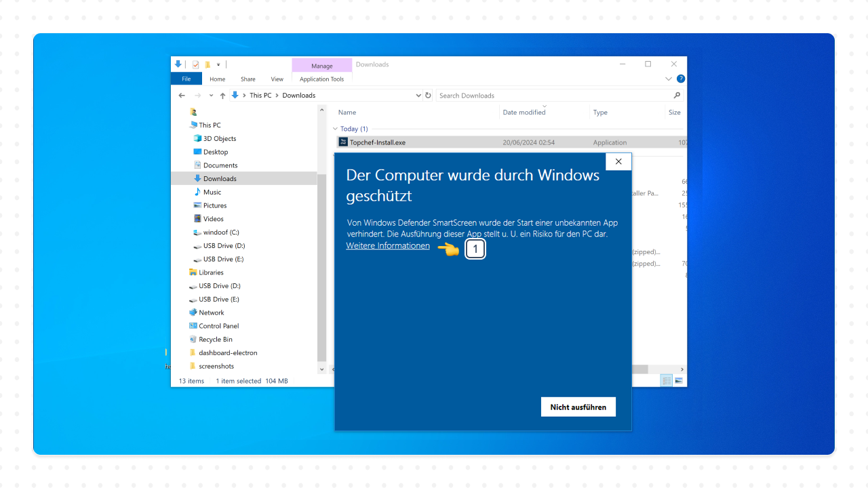Image resolution: width=868 pixels, height=488 pixels.
Task: Close the SmartScreen dialog with the X
Action: tap(618, 161)
